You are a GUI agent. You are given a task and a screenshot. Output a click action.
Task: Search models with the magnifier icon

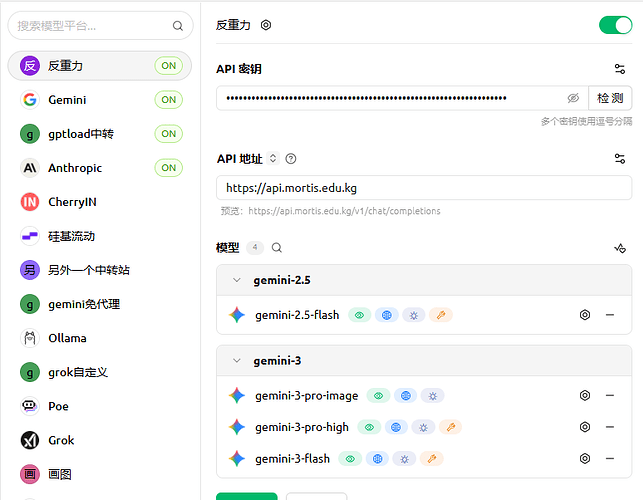pyautogui.click(x=277, y=247)
